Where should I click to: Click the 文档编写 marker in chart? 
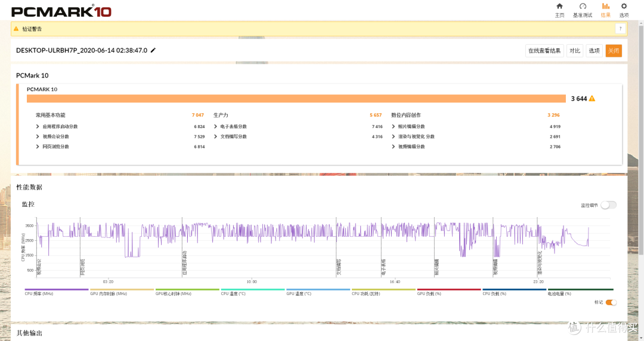[339, 267]
